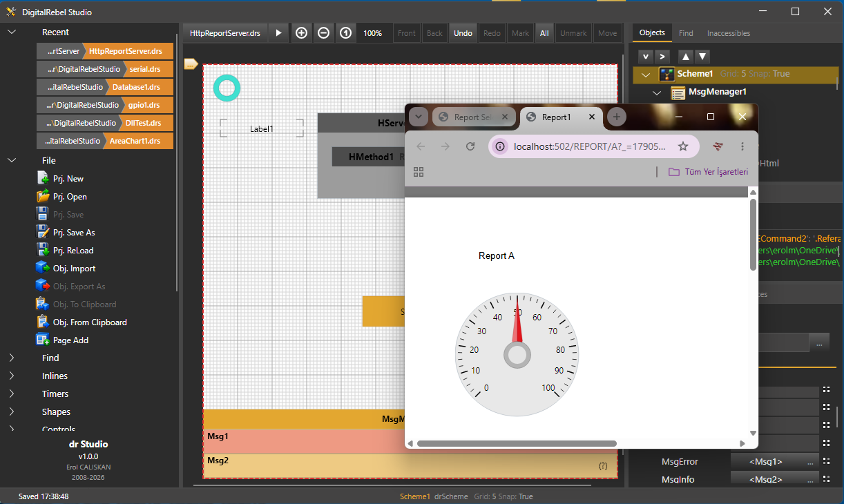Switch to the Objects tab
The height and width of the screenshot is (504, 844).
(652, 32)
